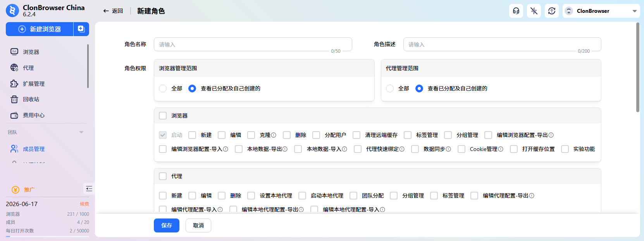Focus the 角色名称 input field

tap(253, 44)
